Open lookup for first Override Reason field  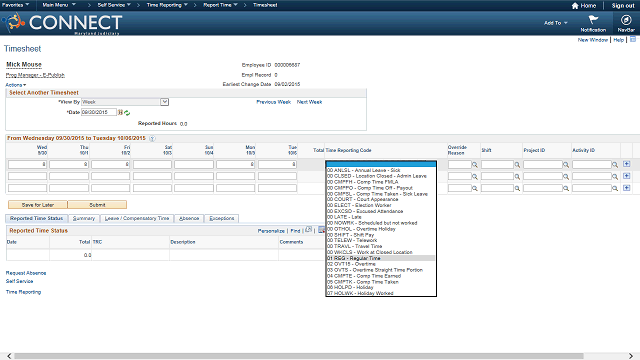[475, 165]
